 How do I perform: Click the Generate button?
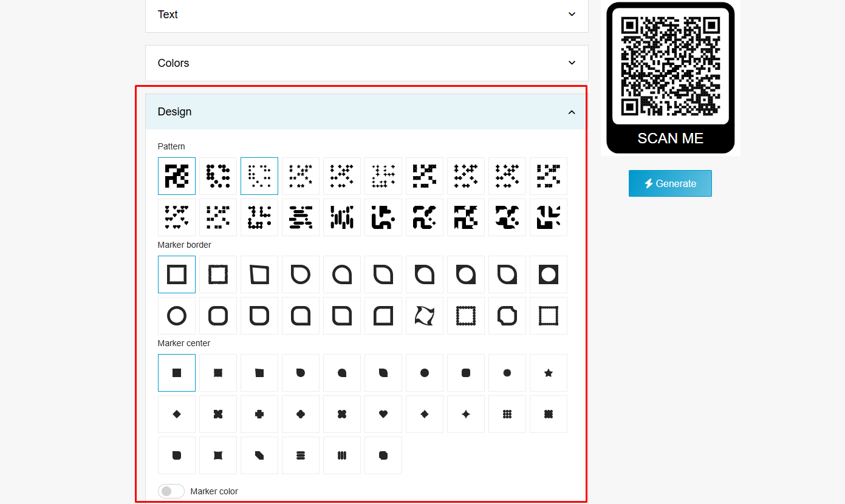pyautogui.click(x=670, y=183)
